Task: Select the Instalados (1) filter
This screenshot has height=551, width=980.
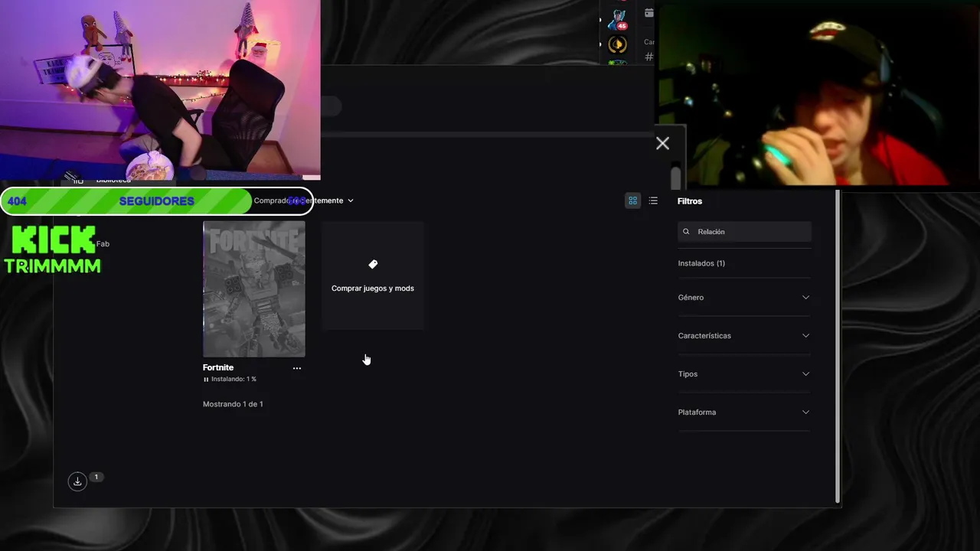Action: pyautogui.click(x=701, y=263)
